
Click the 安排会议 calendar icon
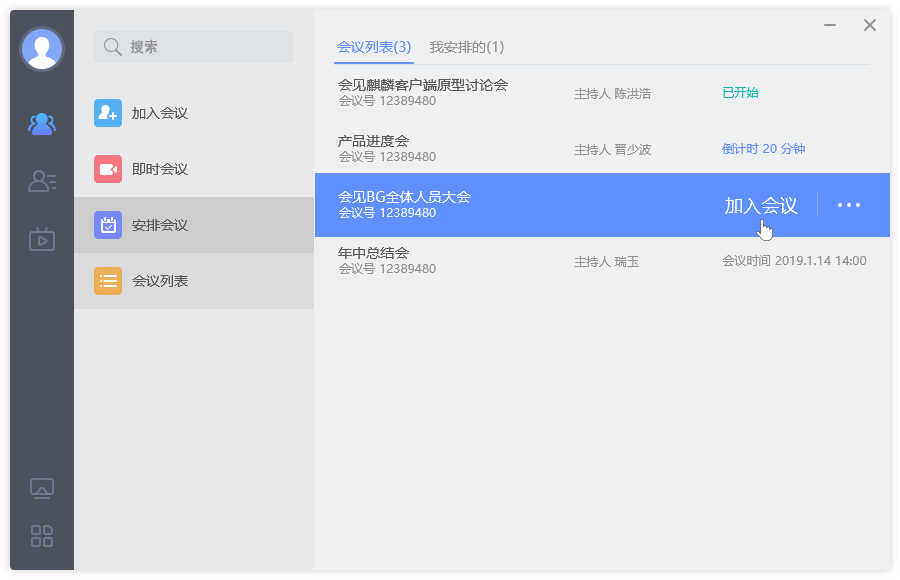click(x=108, y=225)
